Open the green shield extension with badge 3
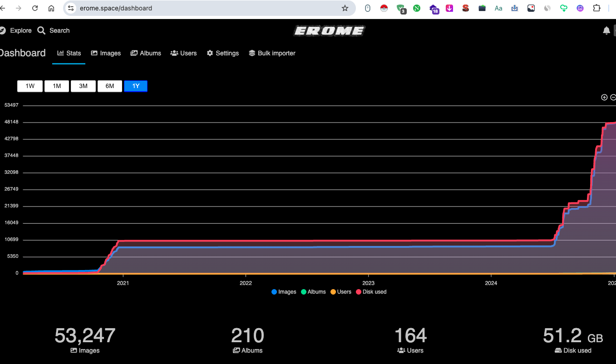The image size is (616, 364). coord(401,9)
